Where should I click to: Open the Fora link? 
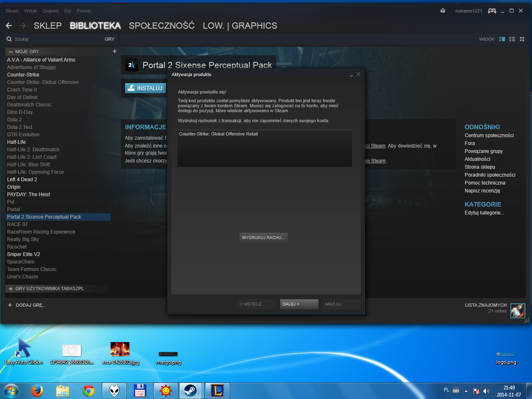click(470, 143)
